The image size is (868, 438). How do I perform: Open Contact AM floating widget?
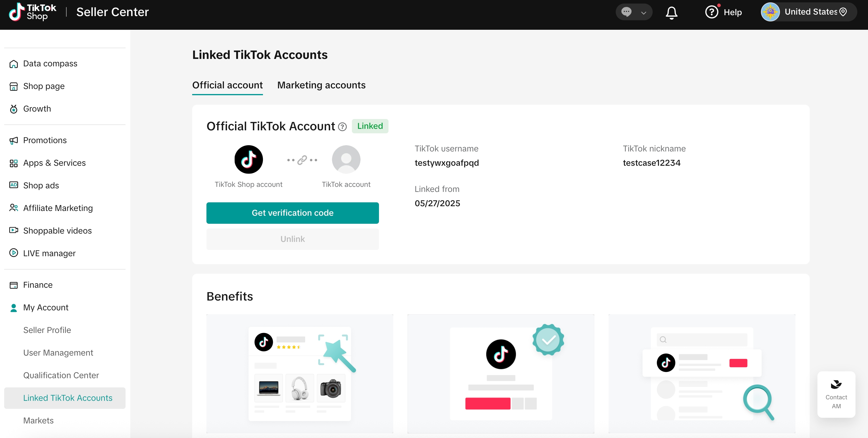click(x=836, y=394)
